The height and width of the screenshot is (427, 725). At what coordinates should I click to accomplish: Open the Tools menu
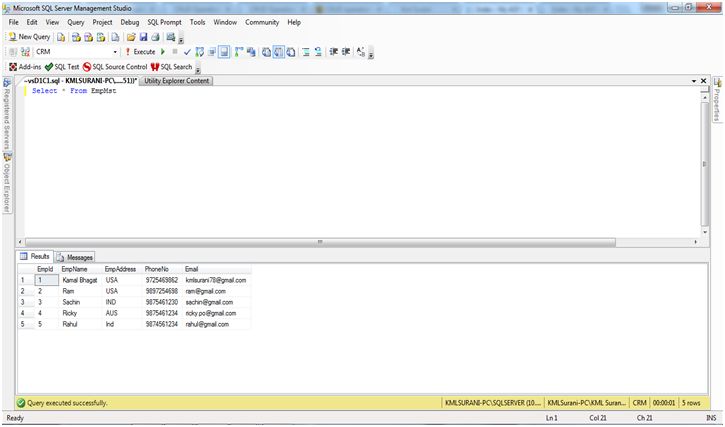pos(197,22)
